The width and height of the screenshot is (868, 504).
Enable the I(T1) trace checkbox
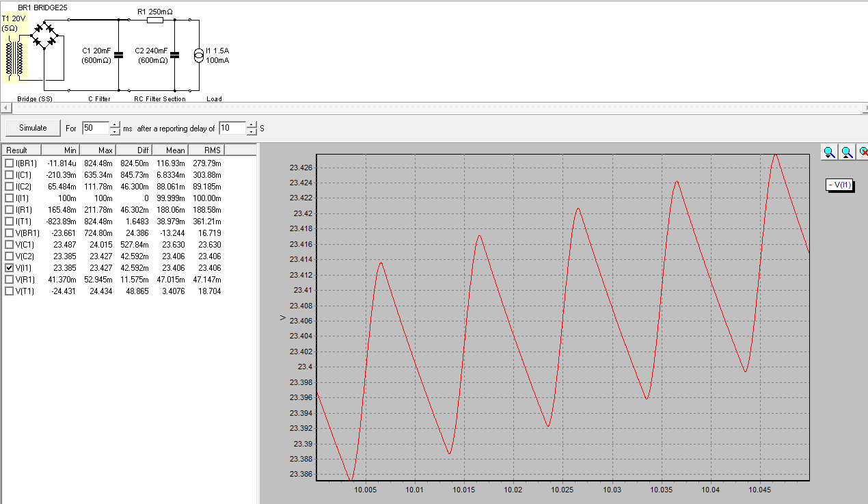coord(9,222)
